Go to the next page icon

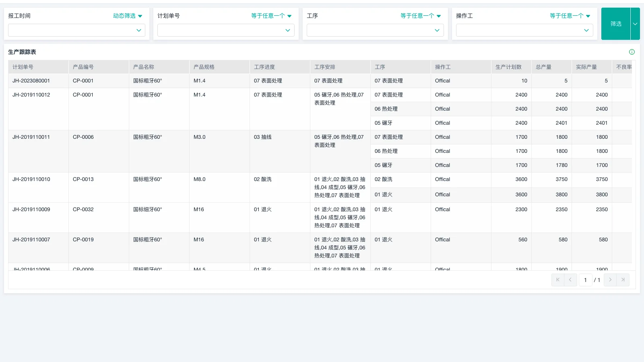pos(610,280)
